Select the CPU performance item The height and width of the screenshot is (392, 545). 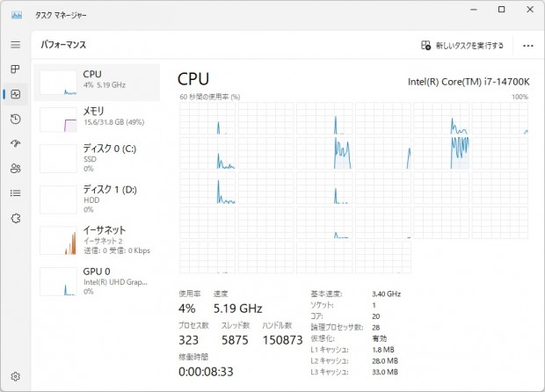tap(97, 80)
